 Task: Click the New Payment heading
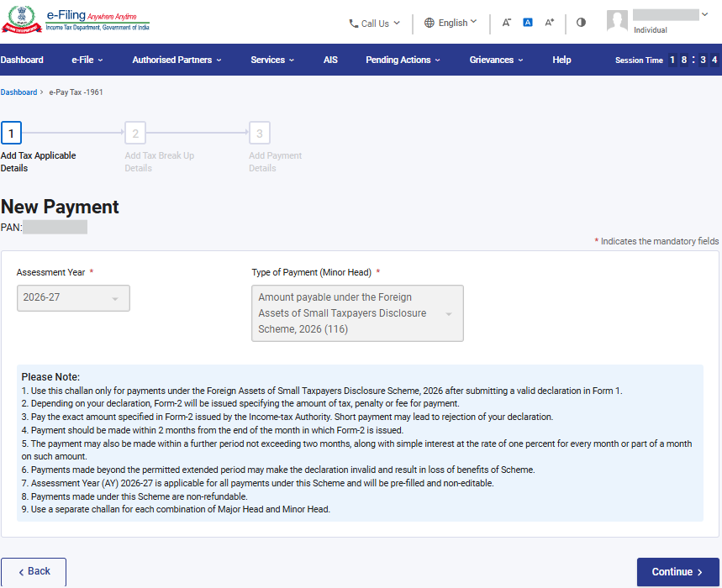coord(60,207)
